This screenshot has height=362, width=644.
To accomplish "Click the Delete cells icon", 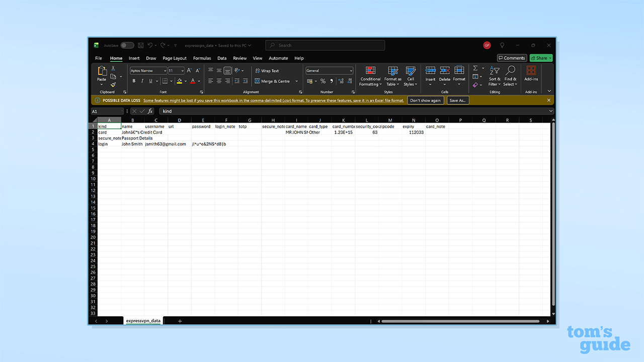I will [x=445, y=70].
